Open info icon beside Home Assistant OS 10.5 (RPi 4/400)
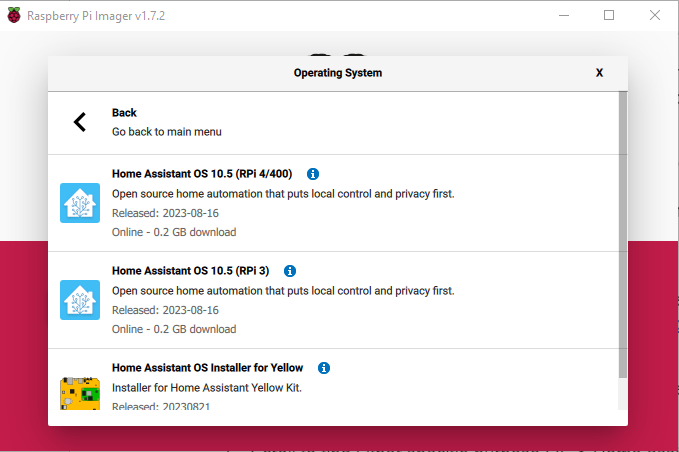 [313, 174]
